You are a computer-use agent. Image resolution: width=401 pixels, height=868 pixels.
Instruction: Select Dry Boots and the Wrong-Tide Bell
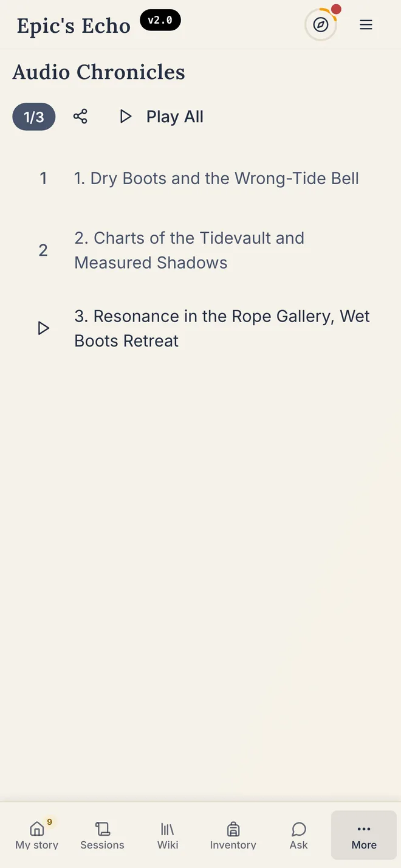216,178
